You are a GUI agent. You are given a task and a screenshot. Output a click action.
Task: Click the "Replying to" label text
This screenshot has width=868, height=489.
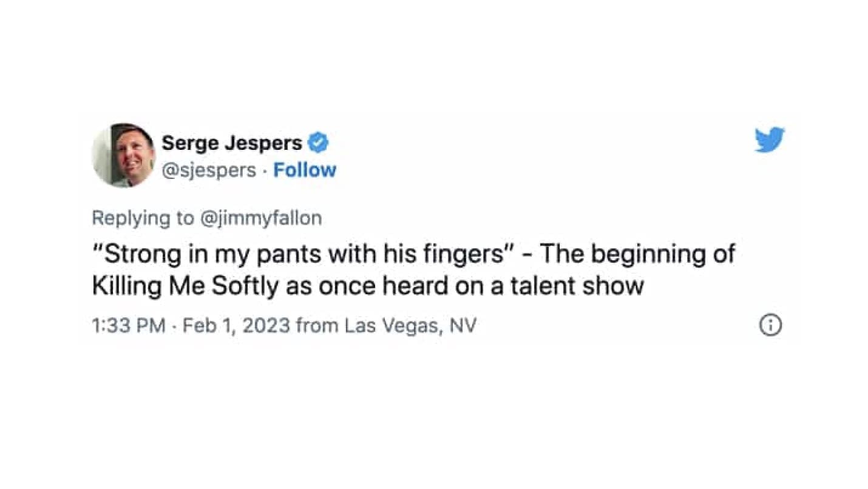pos(142,218)
